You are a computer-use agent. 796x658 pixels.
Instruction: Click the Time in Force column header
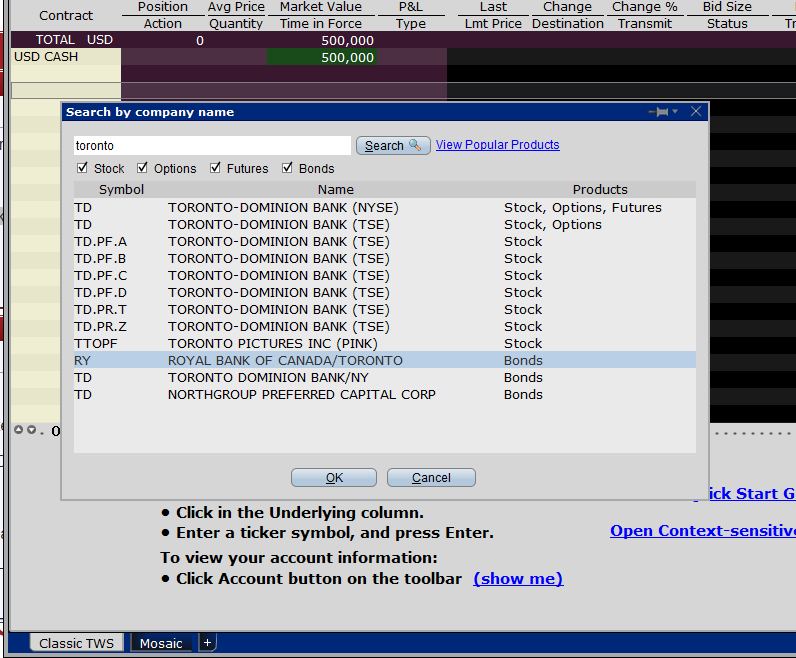[x=321, y=24]
